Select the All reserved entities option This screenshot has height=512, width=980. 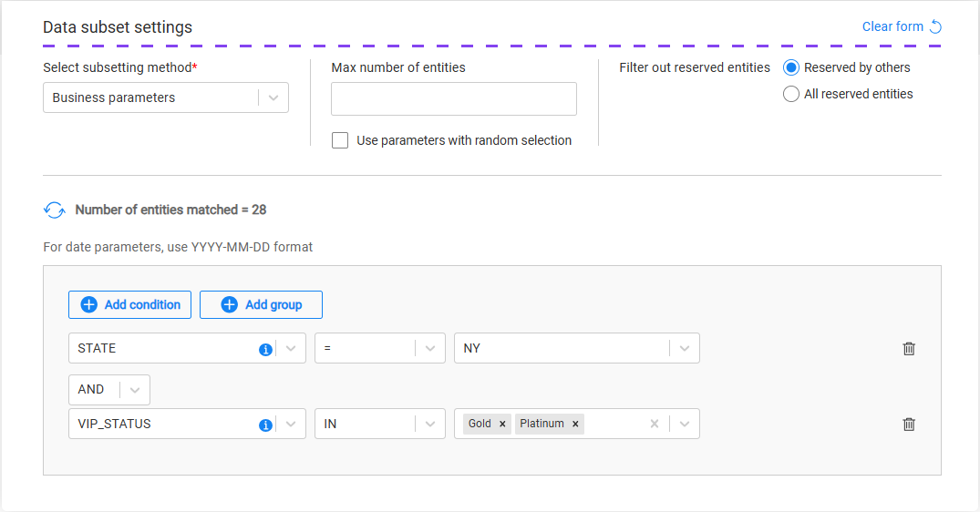[x=791, y=94]
